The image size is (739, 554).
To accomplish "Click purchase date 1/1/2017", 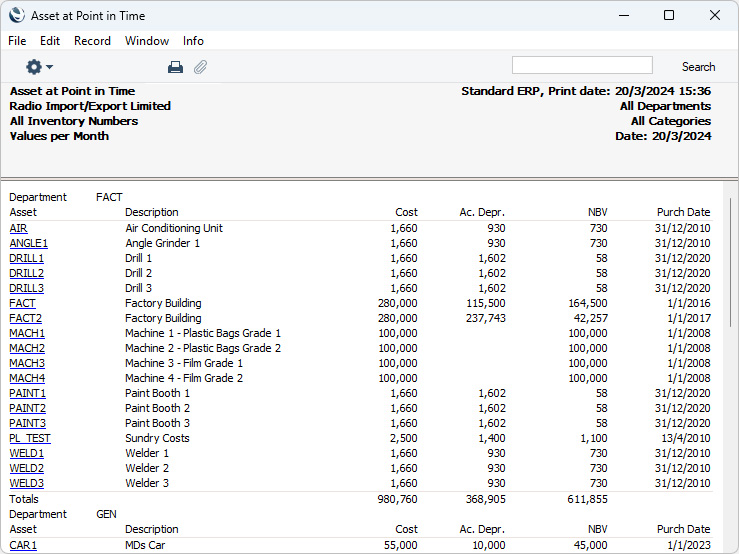I will 689,318.
